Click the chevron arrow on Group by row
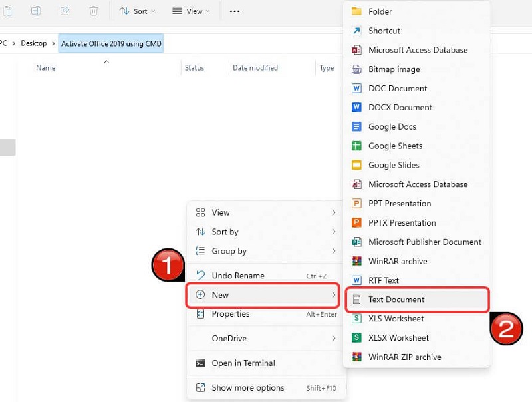The width and height of the screenshot is (532, 402). tap(334, 251)
